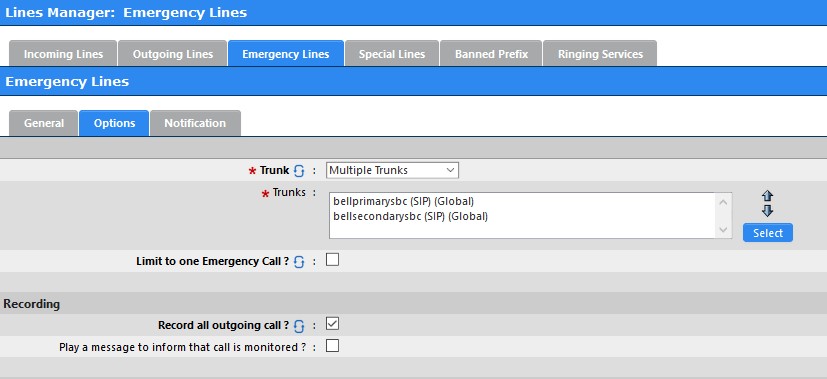Open the General sub-tab
The width and height of the screenshot is (827, 379).
coord(44,123)
